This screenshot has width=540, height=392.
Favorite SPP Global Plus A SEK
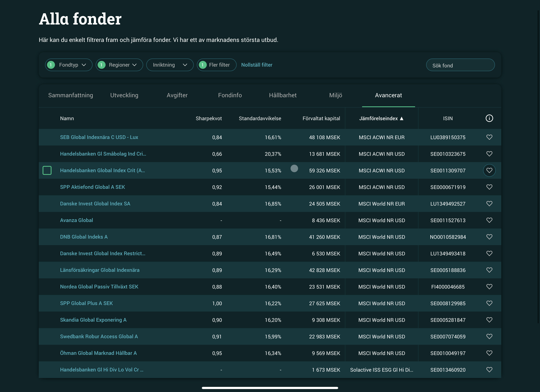pos(489,303)
